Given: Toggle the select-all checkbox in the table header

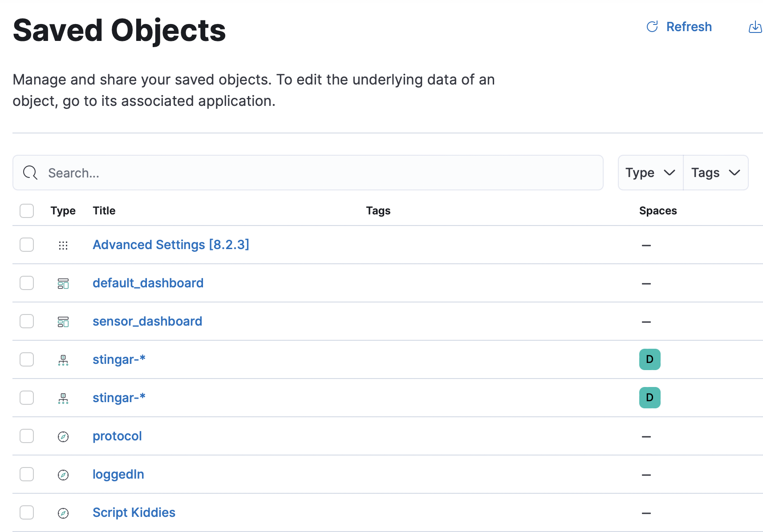Looking at the screenshot, I should coord(27,211).
